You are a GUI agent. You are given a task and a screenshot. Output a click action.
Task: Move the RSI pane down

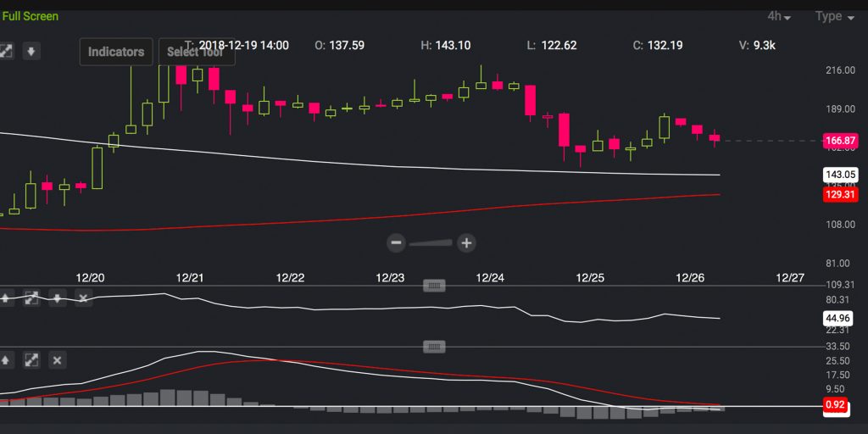coord(58,298)
